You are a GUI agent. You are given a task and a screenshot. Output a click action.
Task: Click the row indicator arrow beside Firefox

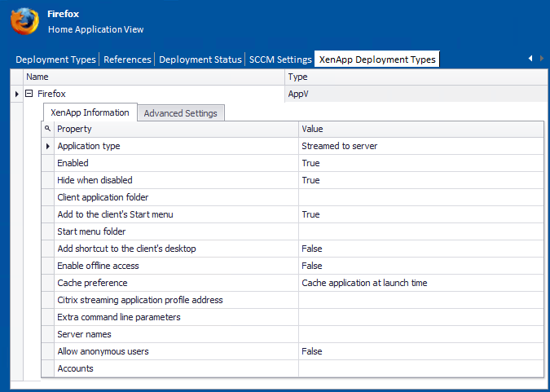[x=17, y=95]
